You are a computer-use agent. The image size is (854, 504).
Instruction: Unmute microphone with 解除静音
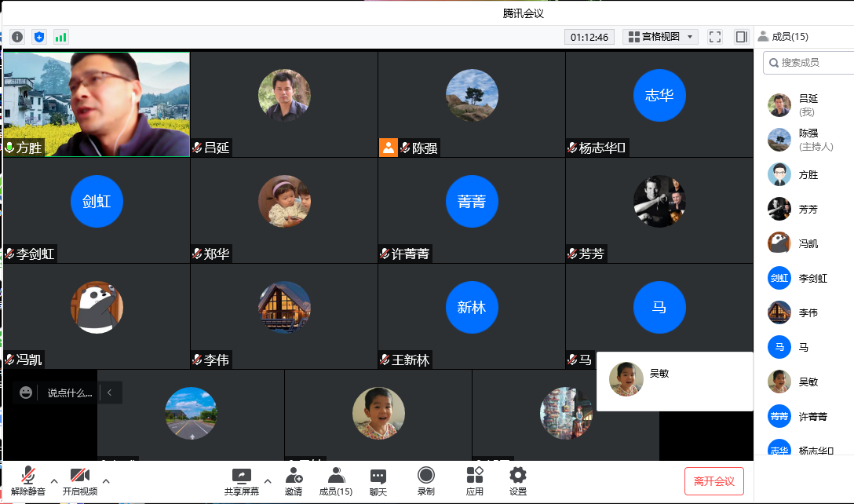pyautogui.click(x=28, y=480)
